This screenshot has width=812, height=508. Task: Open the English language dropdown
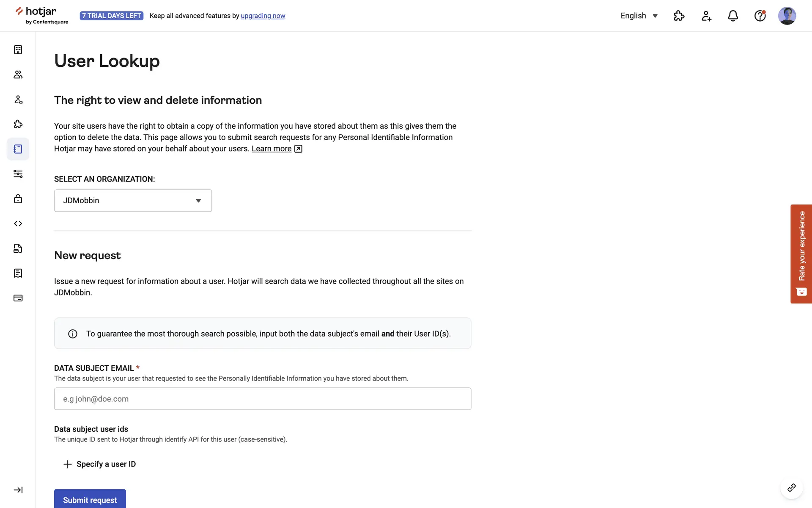coord(639,16)
